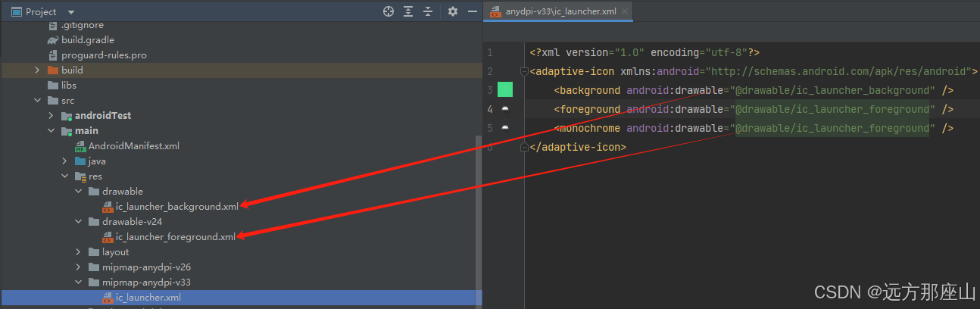Screen dimensions: 980x309
Task: Open ic_launcher_background.xml in tree
Action: tap(177, 206)
